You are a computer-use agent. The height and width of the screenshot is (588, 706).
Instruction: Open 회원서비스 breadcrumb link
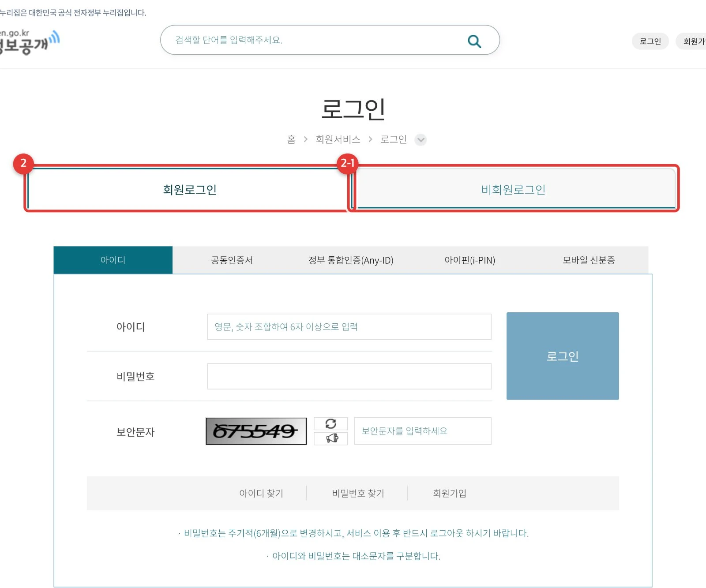coord(338,139)
